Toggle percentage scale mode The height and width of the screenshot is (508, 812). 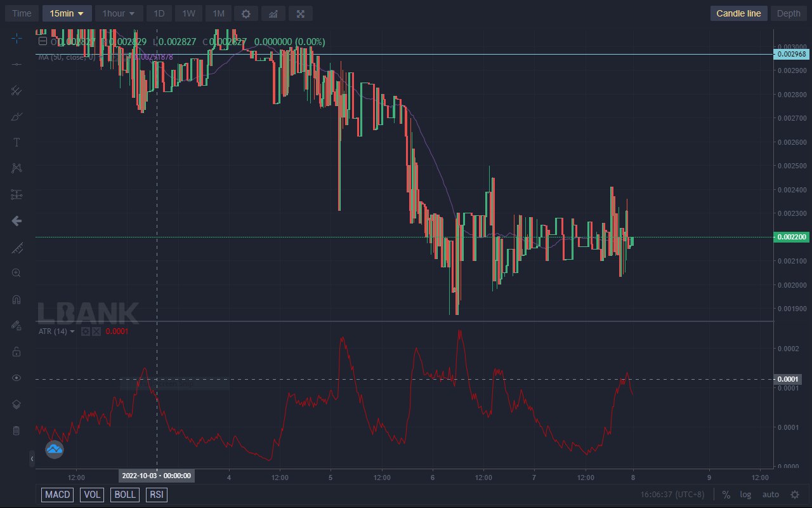(726, 495)
